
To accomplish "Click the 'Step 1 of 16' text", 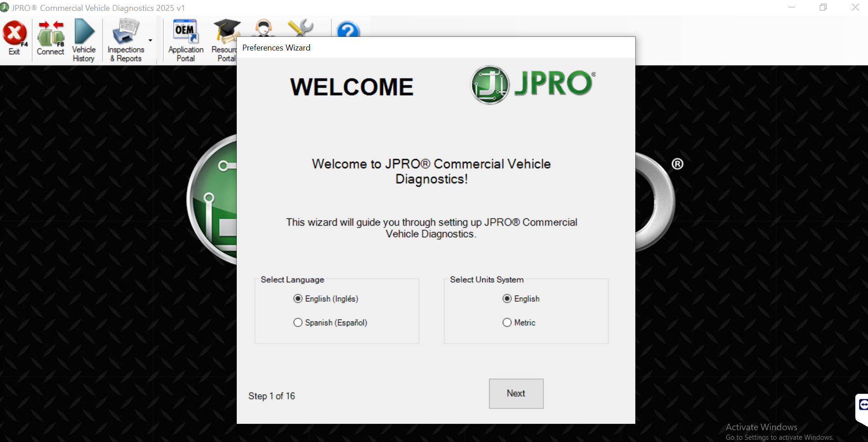I will pos(271,396).
